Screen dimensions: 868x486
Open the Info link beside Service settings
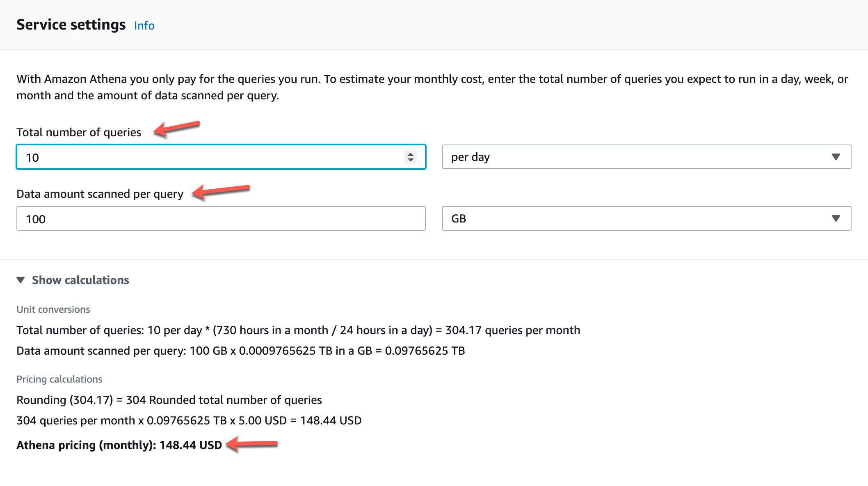(x=144, y=25)
